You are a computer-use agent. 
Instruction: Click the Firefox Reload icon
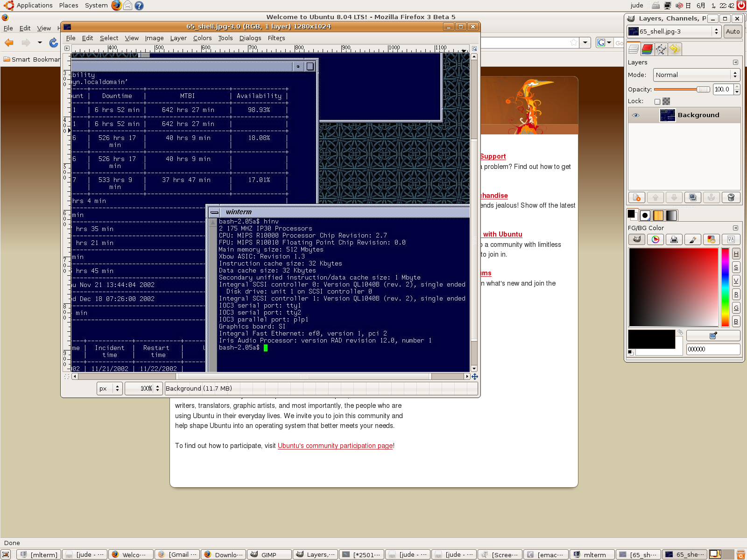(x=54, y=42)
